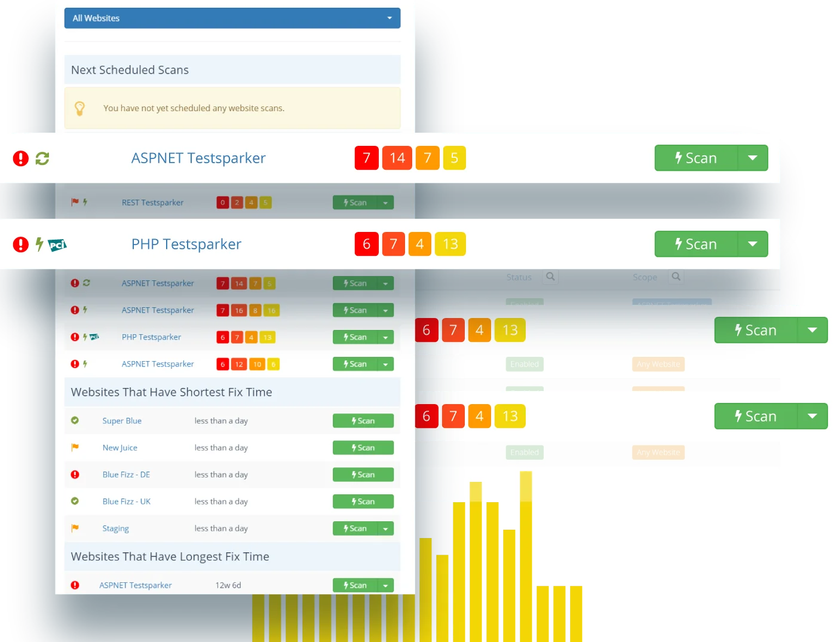The image size is (840, 642).
Task: Expand the Scan dropdown caret for REST Testsparker
Action: 385,203
